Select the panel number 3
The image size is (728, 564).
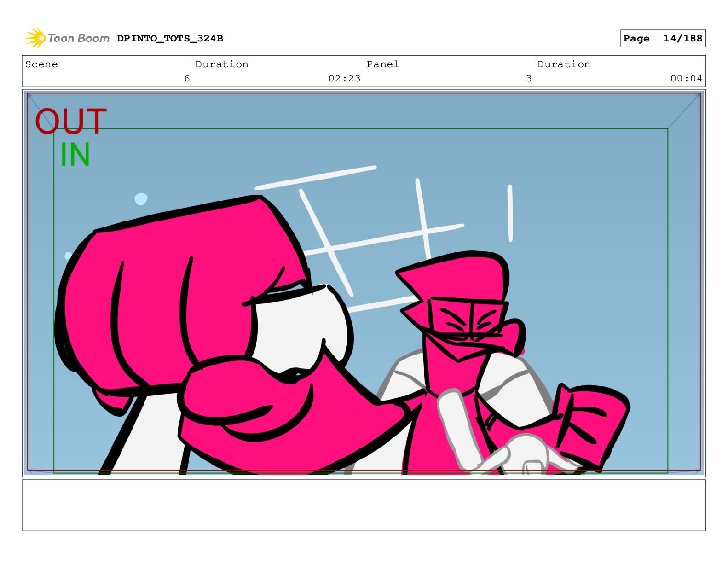tap(529, 79)
